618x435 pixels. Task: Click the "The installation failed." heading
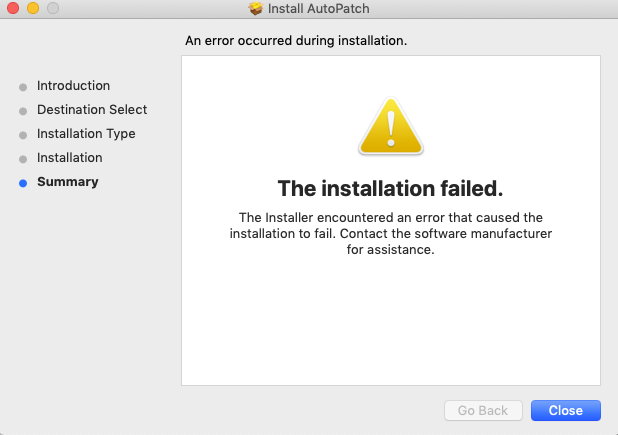tap(390, 188)
